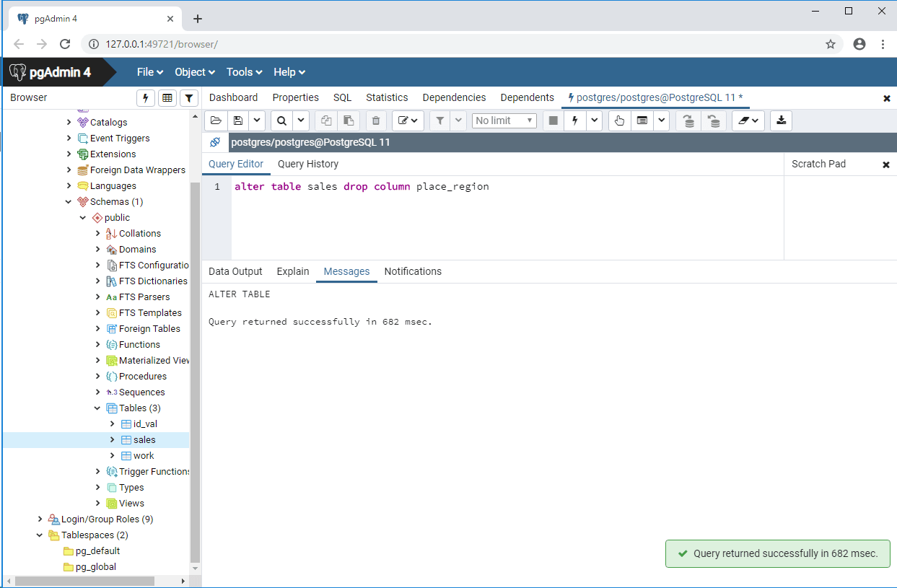The width and height of the screenshot is (897, 588).
Task: Click the Paste icon in query toolbar
Action: pos(348,120)
